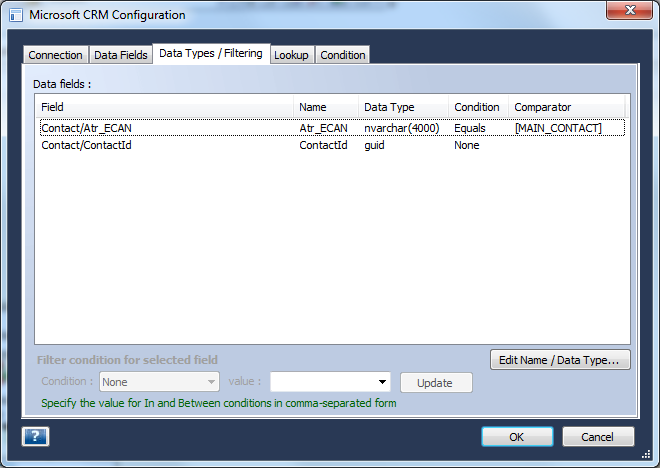Click the Cancel button
The height and width of the screenshot is (468, 660).
coord(598,436)
